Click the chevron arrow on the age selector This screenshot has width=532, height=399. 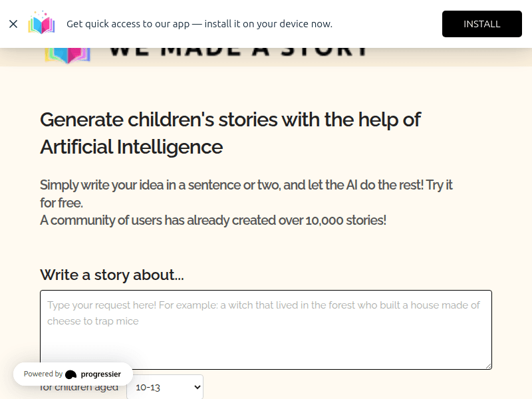pyautogui.click(x=197, y=387)
